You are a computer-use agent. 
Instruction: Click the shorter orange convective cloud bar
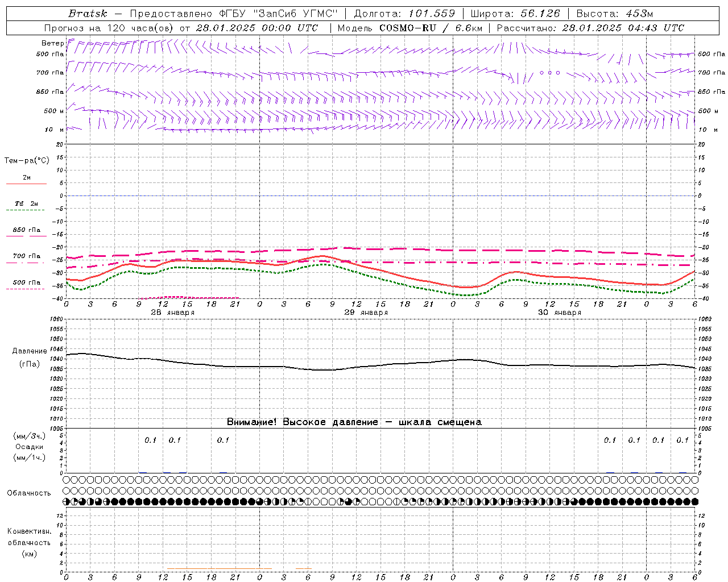tap(304, 568)
